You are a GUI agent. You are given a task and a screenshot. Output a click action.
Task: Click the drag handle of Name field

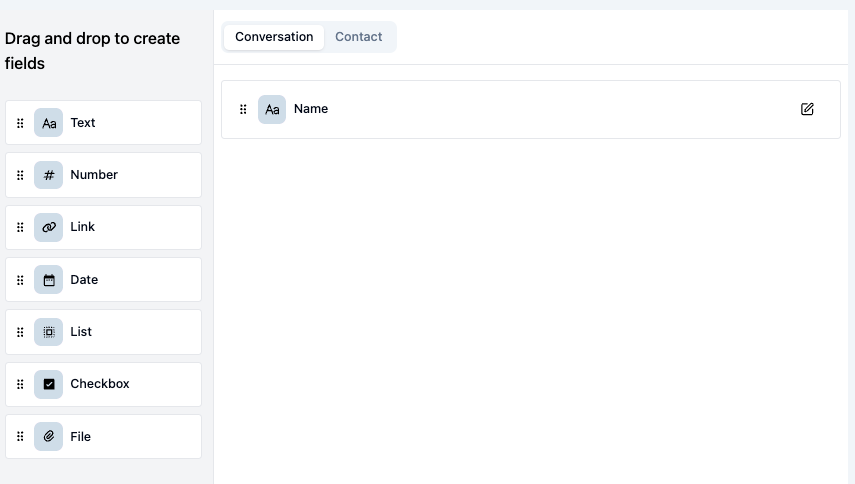pos(243,110)
